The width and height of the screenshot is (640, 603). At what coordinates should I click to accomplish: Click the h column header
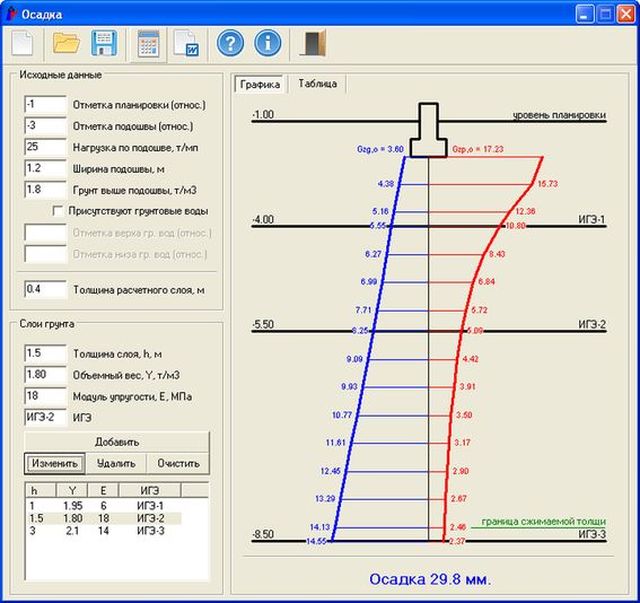[40, 490]
